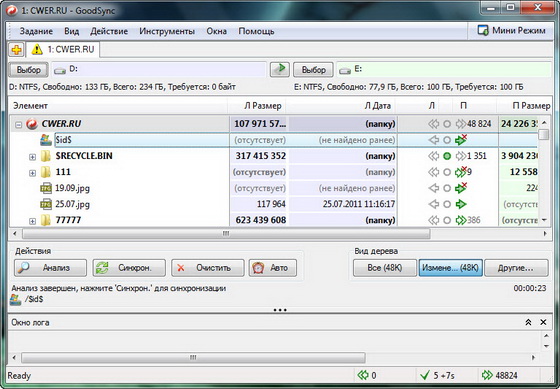Click log window horizontal scrollbar thumb
Image resolution: width=560 pixels, height=389 pixels.
(x=193, y=357)
